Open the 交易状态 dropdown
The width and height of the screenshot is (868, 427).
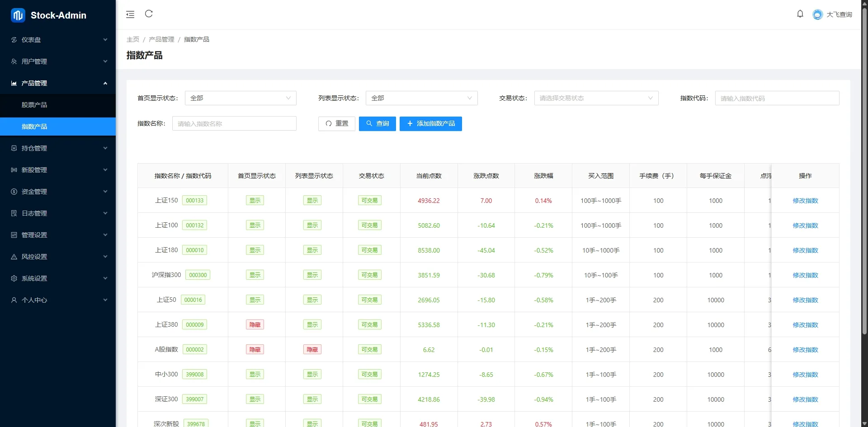(x=596, y=98)
